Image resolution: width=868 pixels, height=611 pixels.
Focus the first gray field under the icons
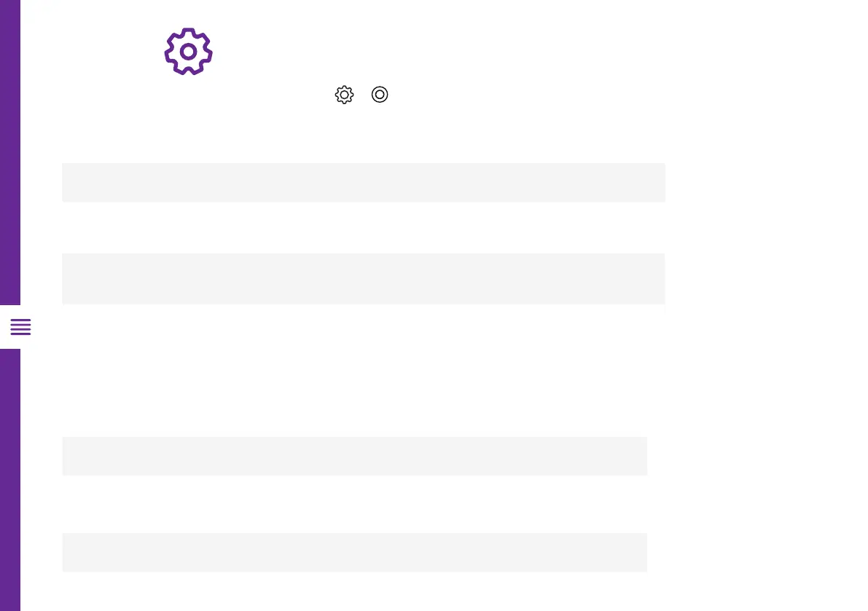point(363,182)
